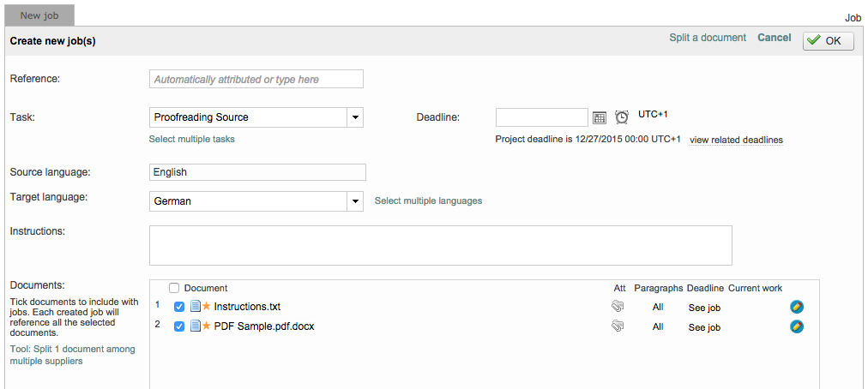Toggle the select-all Document header checkbox

pos(175,288)
